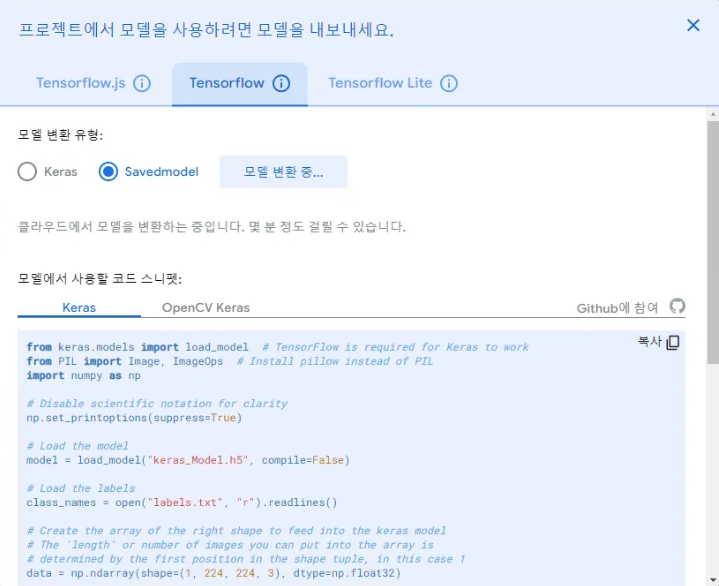
Task: Click the copy code clipboard icon
Action: click(673, 342)
